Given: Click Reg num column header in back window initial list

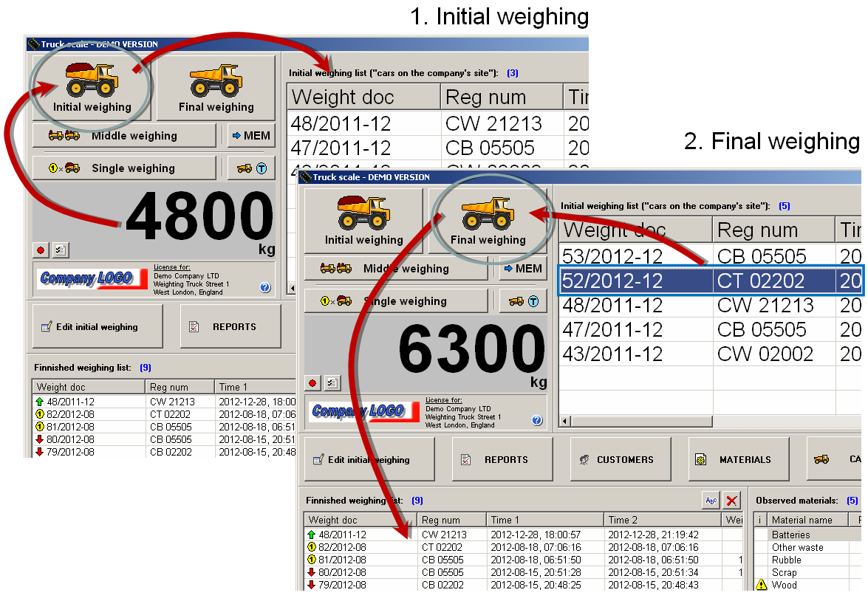Looking at the screenshot, I should click(502, 97).
